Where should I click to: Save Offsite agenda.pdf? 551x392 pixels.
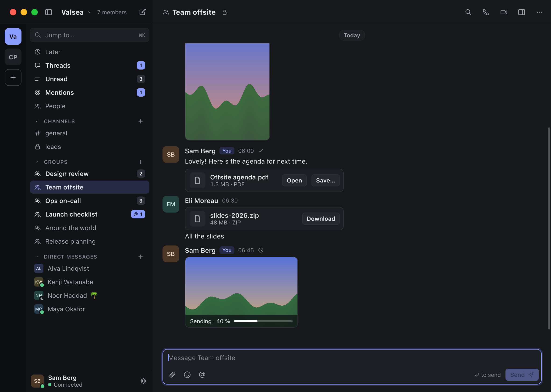tap(325, 180)
